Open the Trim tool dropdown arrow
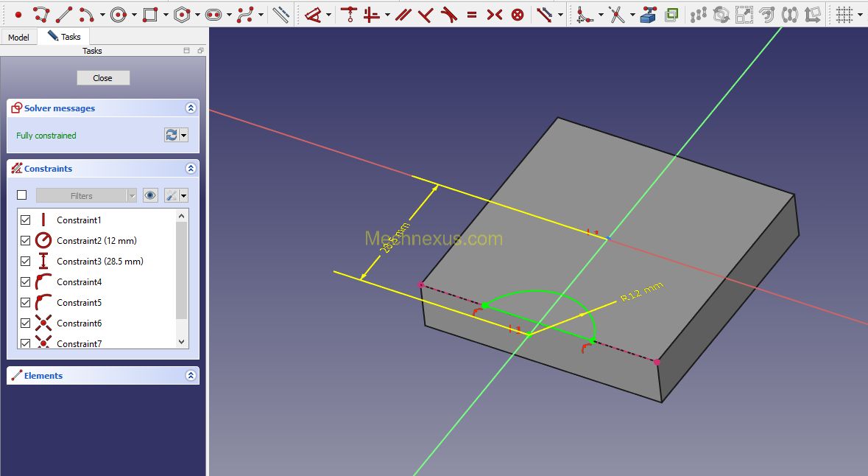This screenshot has width=868, height=476. tap(632, 15)
